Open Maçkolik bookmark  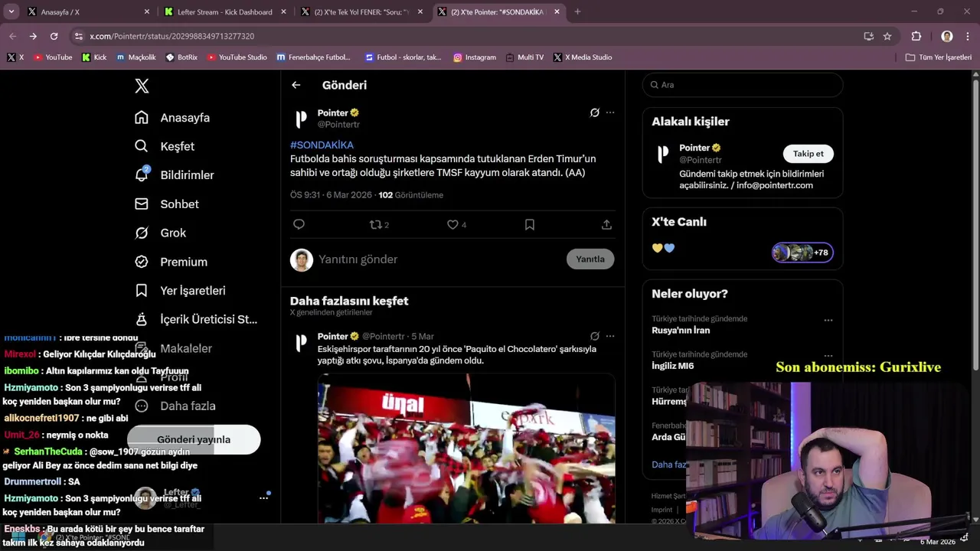(136, 57)
